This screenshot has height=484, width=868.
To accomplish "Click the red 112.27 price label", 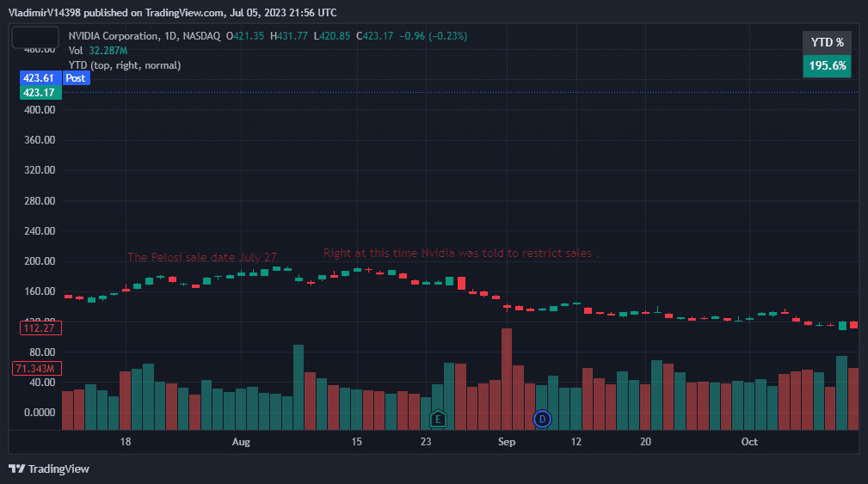I will tap(40, 328).
